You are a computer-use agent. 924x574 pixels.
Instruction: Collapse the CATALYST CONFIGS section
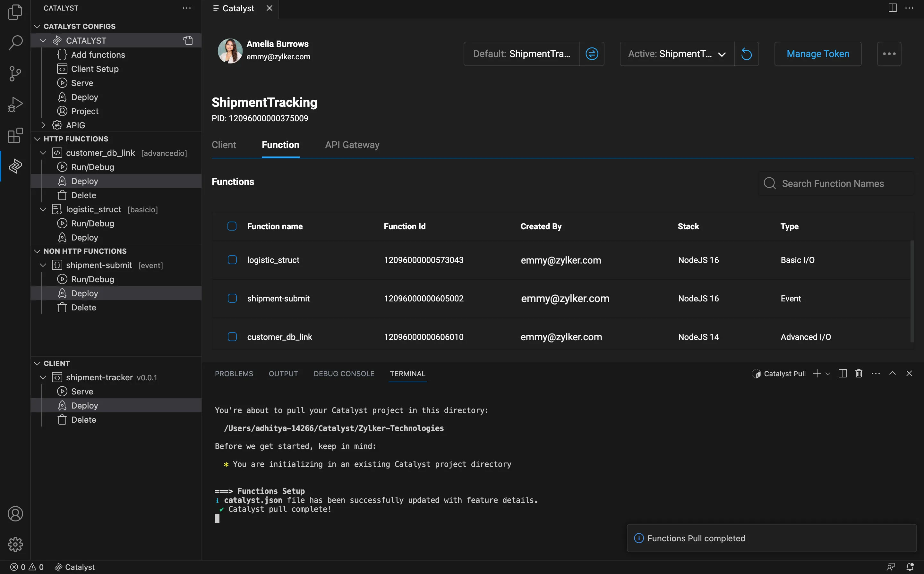point(37,26)
